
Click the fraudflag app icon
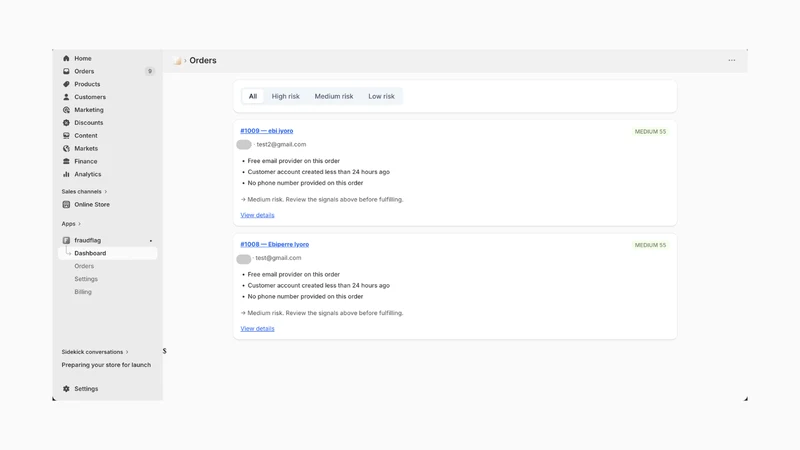[66, 240]
